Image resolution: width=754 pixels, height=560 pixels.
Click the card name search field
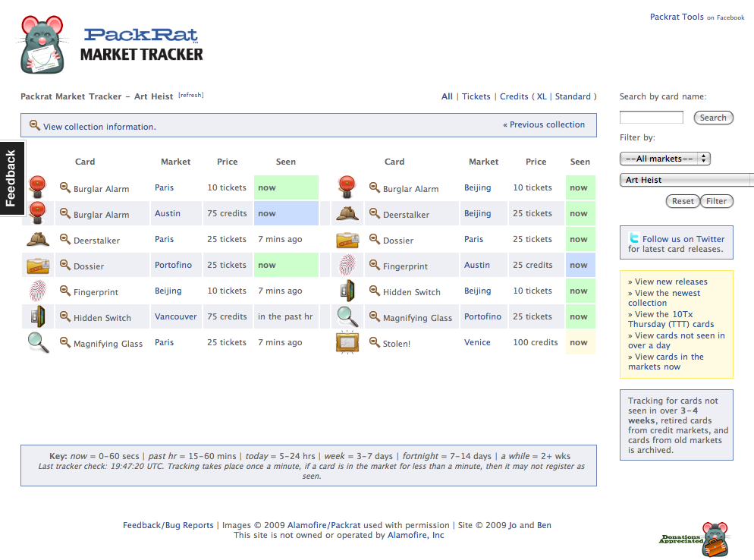(x=652, y=118)
